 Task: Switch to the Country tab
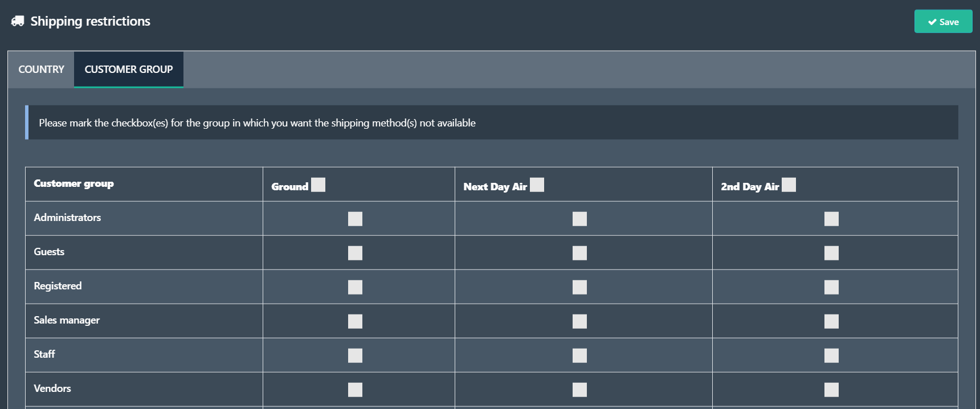[41, 69]
